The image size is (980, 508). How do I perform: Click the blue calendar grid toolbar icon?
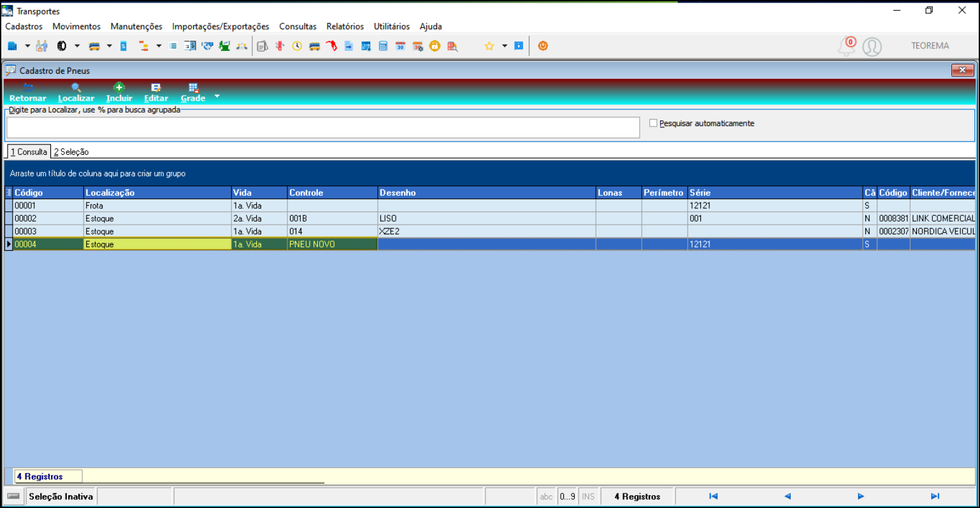366,46
